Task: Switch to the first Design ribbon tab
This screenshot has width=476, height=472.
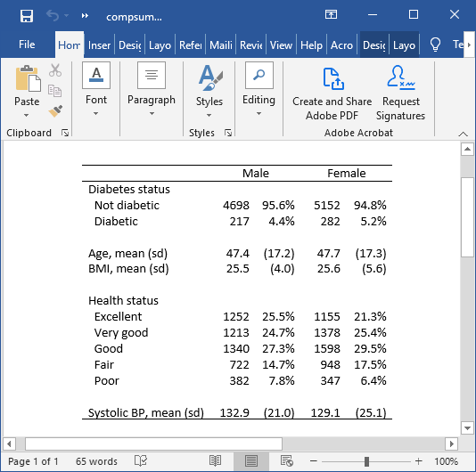Action: 129,45
